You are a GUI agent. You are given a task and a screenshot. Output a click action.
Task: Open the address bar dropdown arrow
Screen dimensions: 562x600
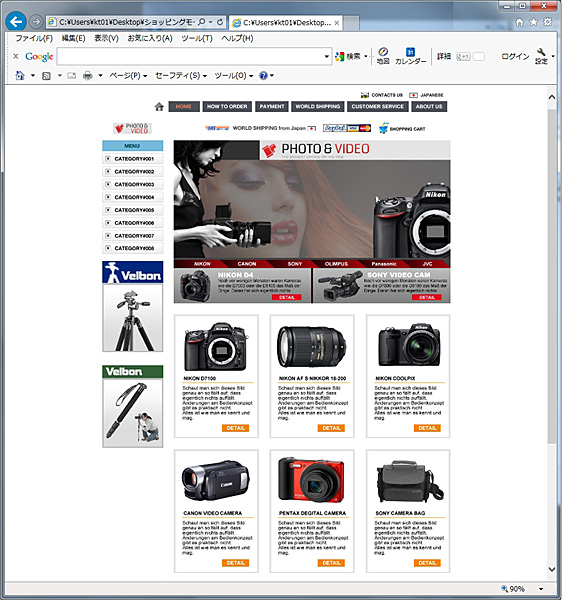(x=210, y=22)
